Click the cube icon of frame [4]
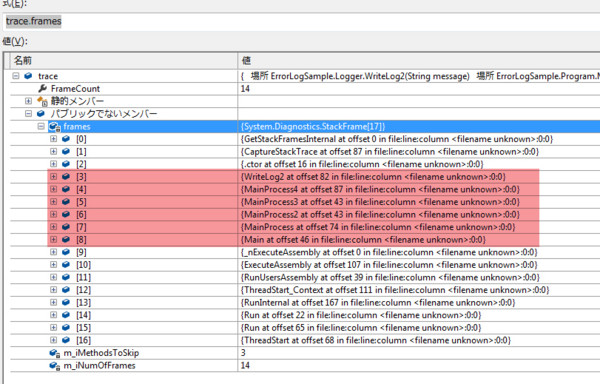Screen dimensions: 600x384 click(x=66, y=189)
